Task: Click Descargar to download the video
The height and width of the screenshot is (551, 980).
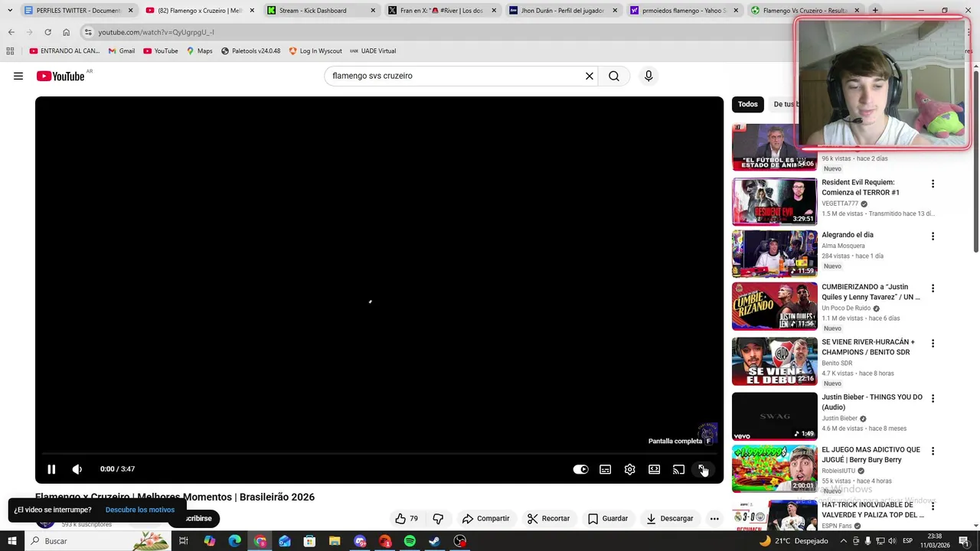Action: (x=669, y=518)
